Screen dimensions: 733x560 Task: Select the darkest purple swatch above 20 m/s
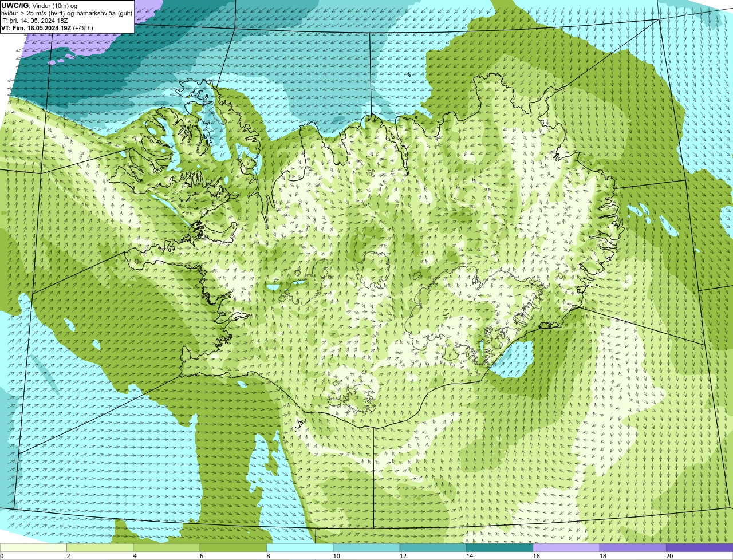(700, 547)
